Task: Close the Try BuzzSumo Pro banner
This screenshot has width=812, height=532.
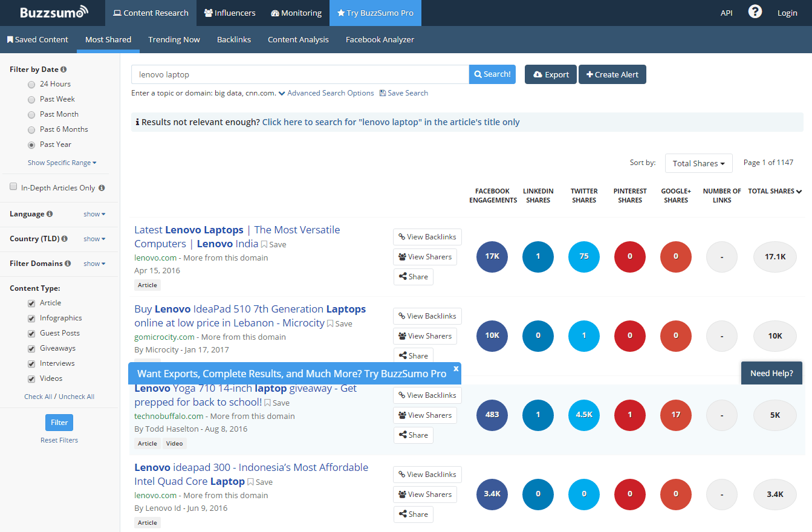Action: [x=456, y=368]
